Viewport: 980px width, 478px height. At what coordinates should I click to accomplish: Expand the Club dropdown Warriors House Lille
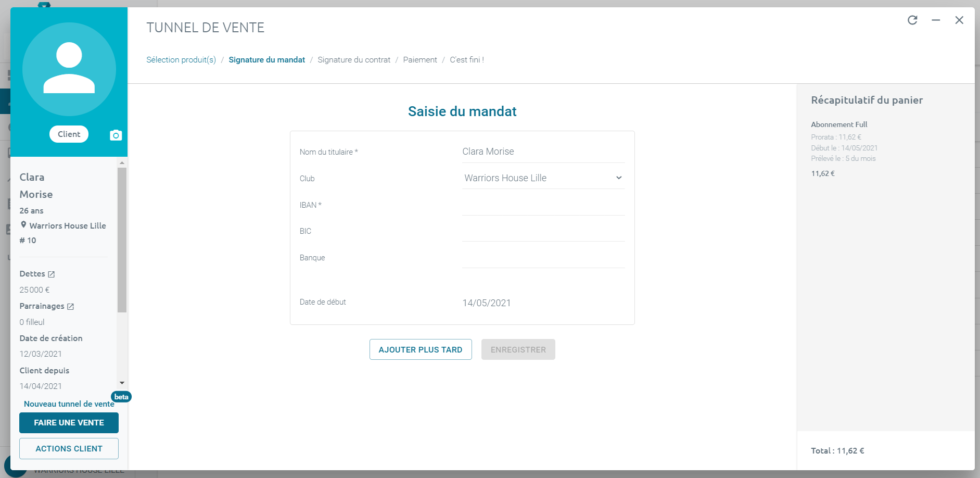pyautogui.click(x=543, y=178)
